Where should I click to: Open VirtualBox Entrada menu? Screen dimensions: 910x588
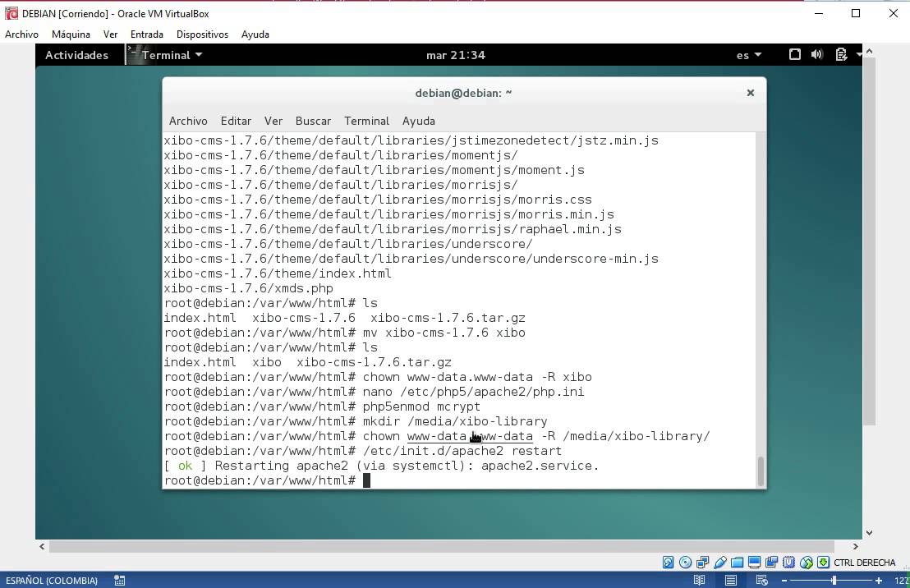pos(147,34)
